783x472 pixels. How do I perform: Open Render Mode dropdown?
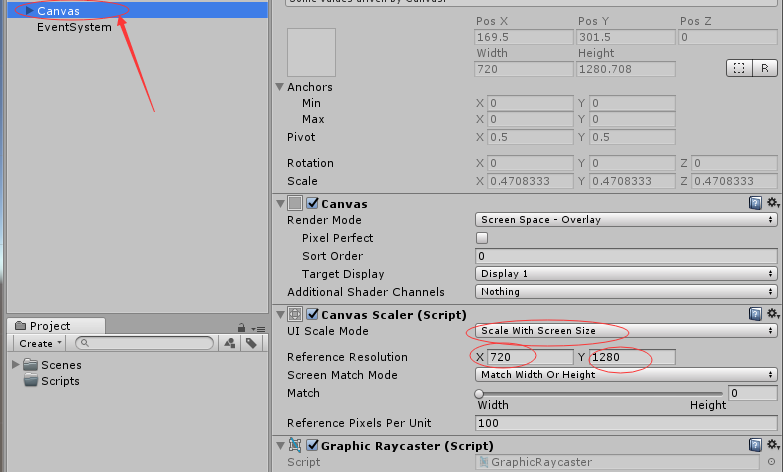tap(626, 220)
